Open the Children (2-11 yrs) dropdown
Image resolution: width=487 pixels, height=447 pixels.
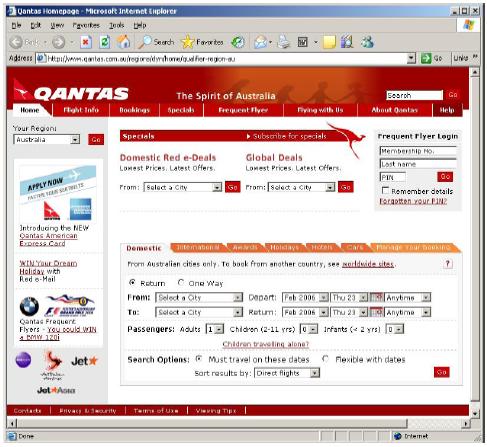(x=309, y=329)
